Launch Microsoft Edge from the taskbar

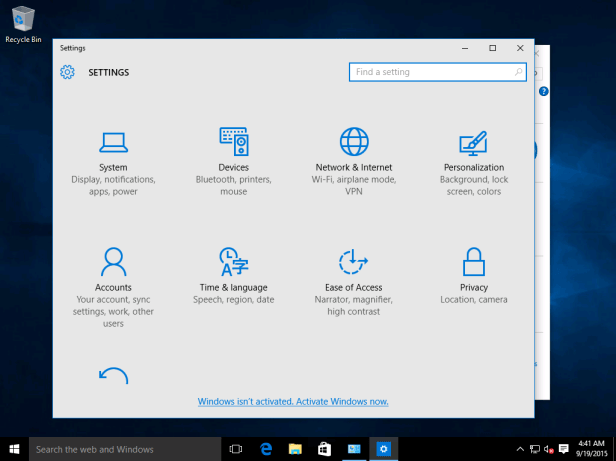coord(266,449)
